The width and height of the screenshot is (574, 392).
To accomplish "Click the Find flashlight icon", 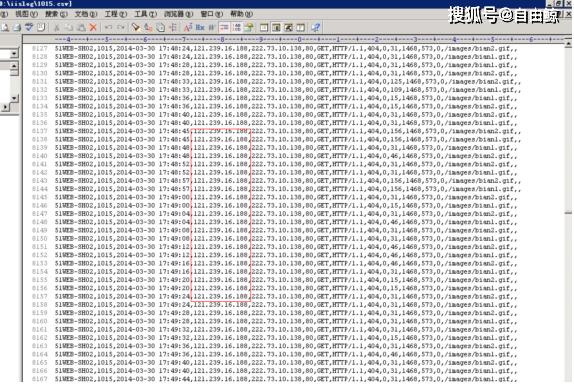I will [x=136, y=27].
